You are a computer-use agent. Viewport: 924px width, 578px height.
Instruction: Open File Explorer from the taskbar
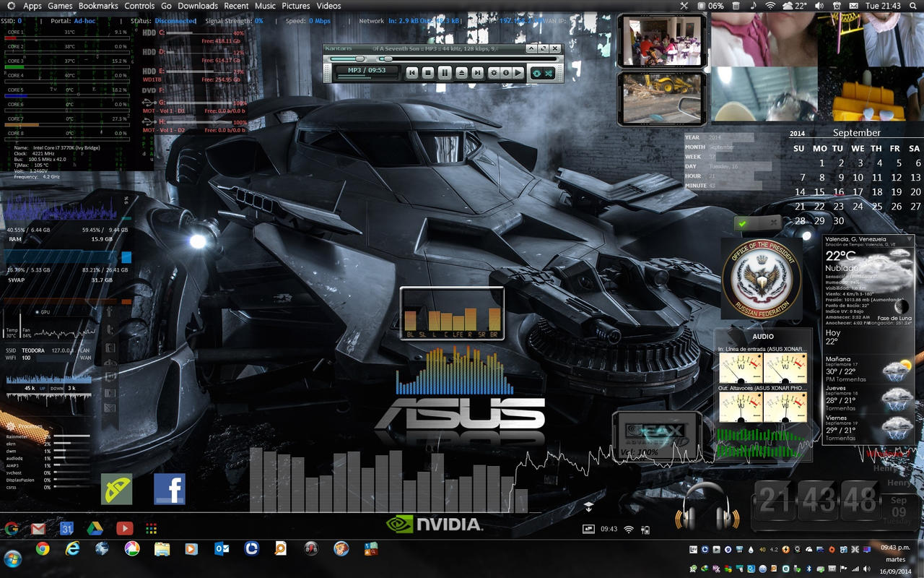coord(162,549)
